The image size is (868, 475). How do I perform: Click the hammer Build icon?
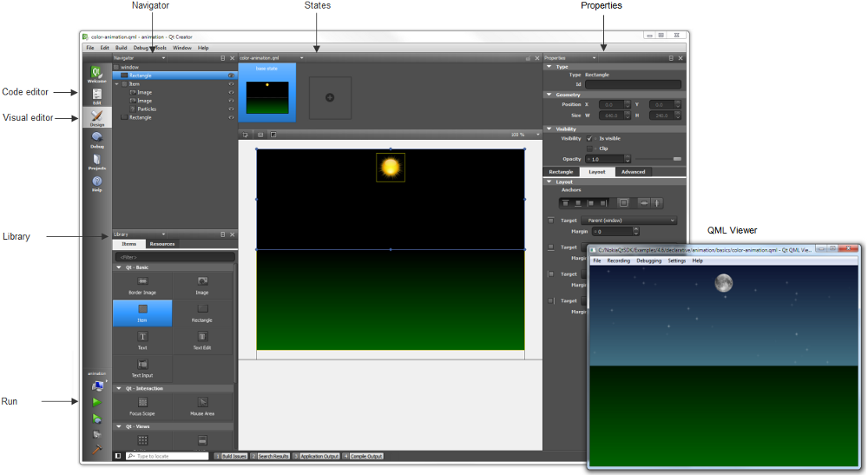[x=97, y=449]
